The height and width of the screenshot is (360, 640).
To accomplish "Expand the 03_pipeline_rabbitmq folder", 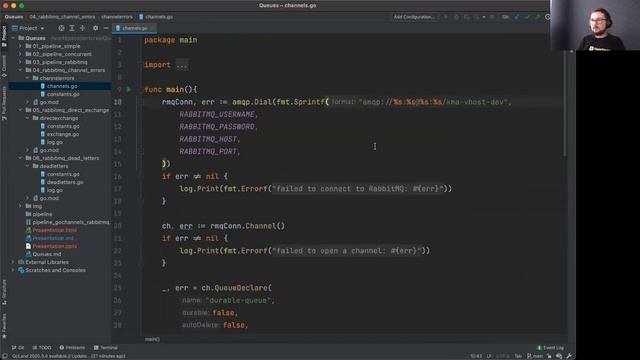I will pyautogui.click(x=20, y=62).
